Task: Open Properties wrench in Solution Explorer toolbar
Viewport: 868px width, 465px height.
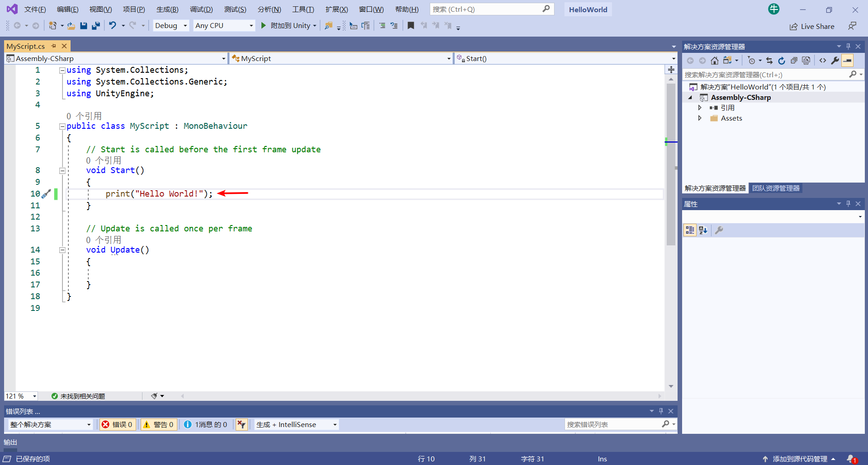Action: (835, 61)
